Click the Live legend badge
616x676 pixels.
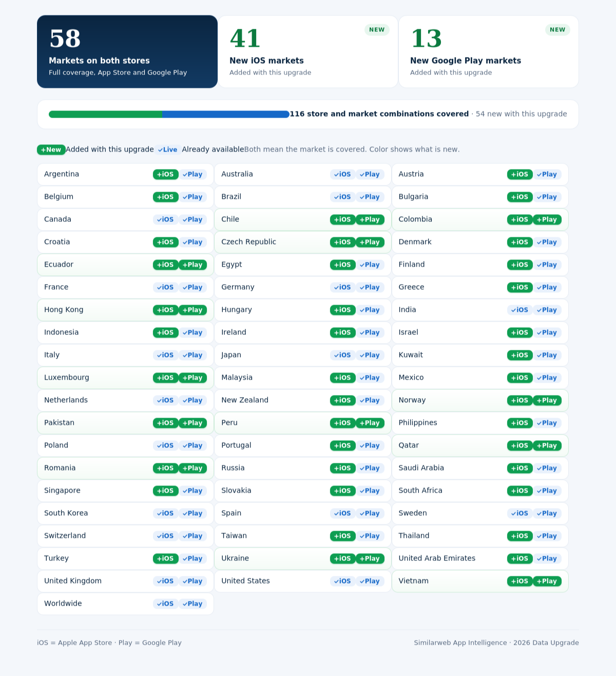click(168, 149)
